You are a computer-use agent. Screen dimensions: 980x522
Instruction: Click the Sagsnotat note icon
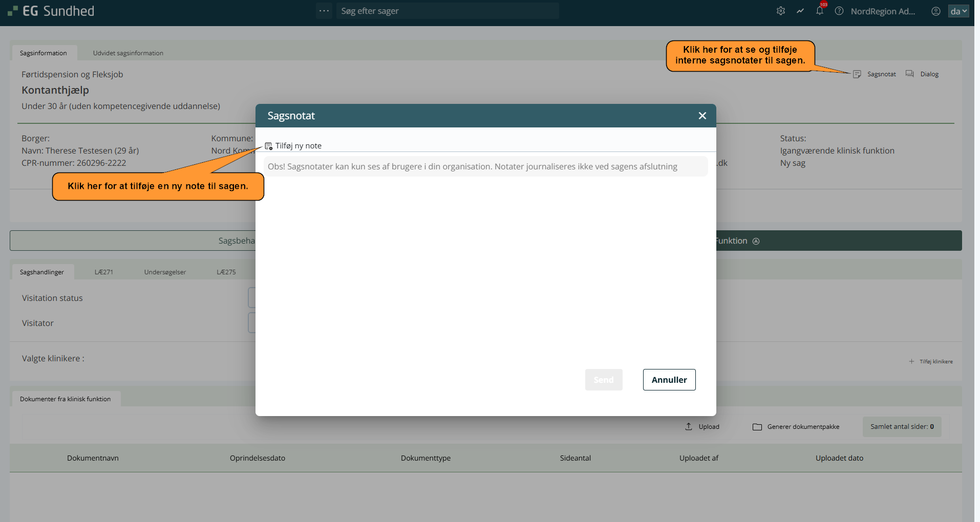(x=857, y=74)
